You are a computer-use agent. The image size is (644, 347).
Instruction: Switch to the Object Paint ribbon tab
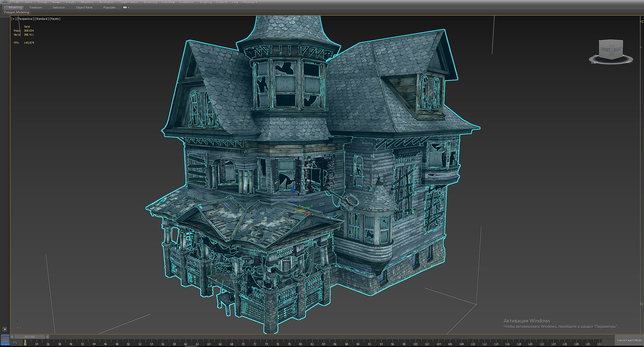84,7
